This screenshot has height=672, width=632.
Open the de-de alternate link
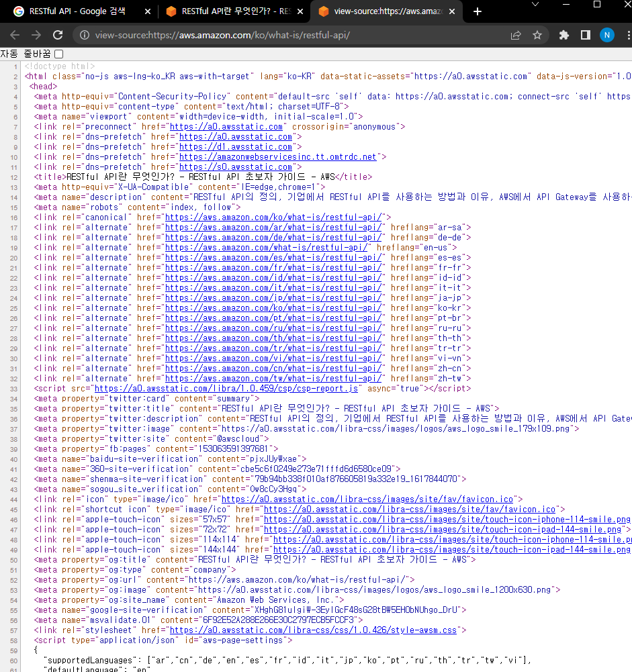coord(273,238)
